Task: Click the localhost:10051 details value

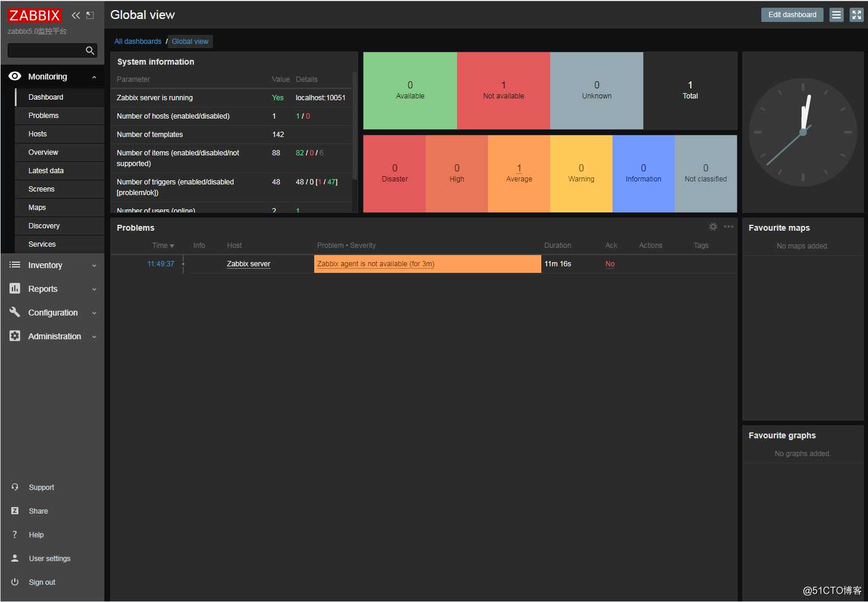Action: click(x=320, y=98)
